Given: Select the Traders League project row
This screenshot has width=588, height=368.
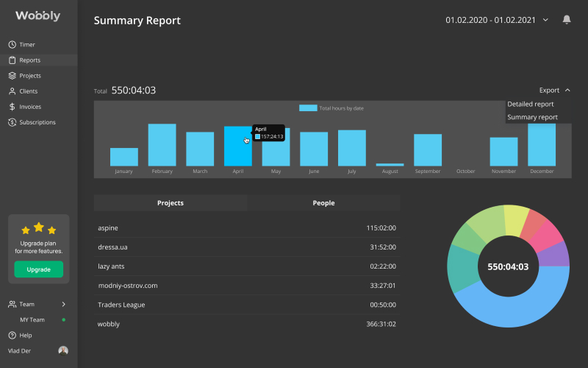Looking at the screenshot, I should click(247, 305).
